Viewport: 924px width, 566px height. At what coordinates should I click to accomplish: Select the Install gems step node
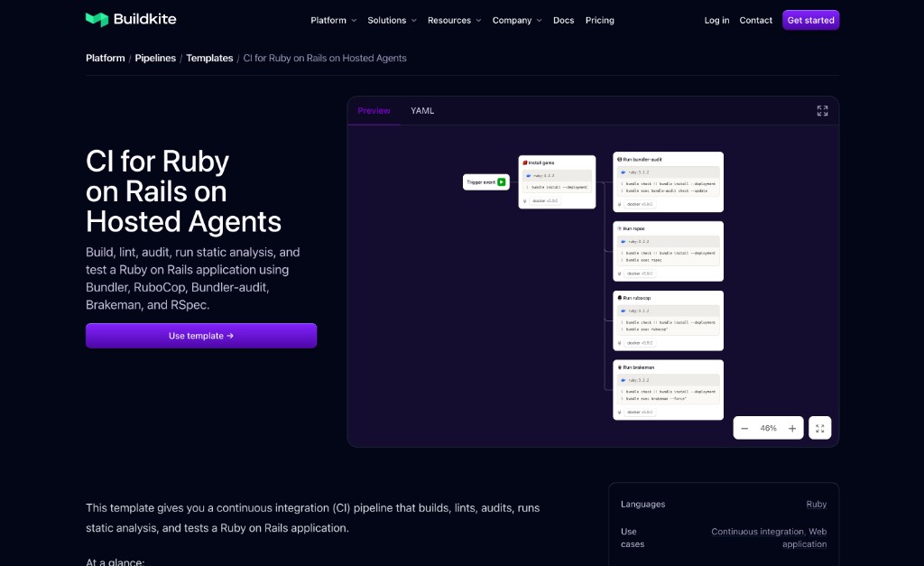coord(557,181)
